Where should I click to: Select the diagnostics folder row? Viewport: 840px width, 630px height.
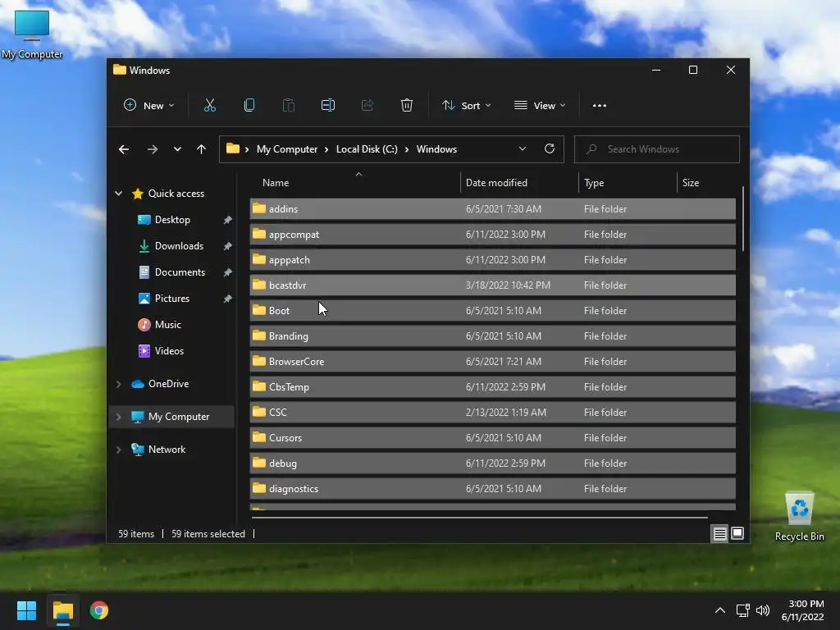click(x=492, y=489)
